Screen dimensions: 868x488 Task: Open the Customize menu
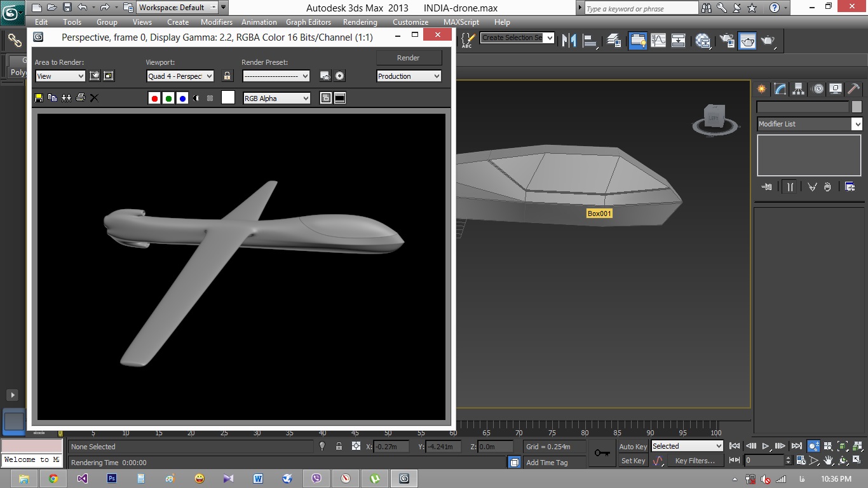click(x=410, y=22)
